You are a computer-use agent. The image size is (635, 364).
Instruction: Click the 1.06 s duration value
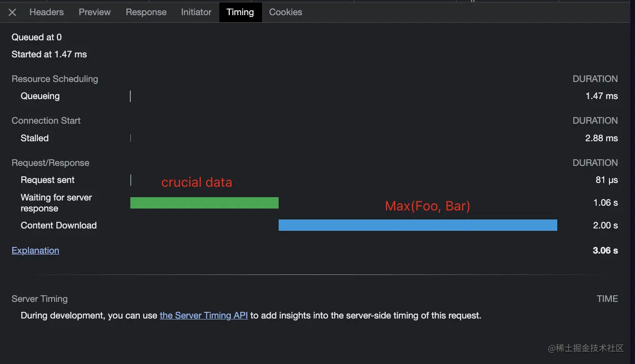pos(606,203)
